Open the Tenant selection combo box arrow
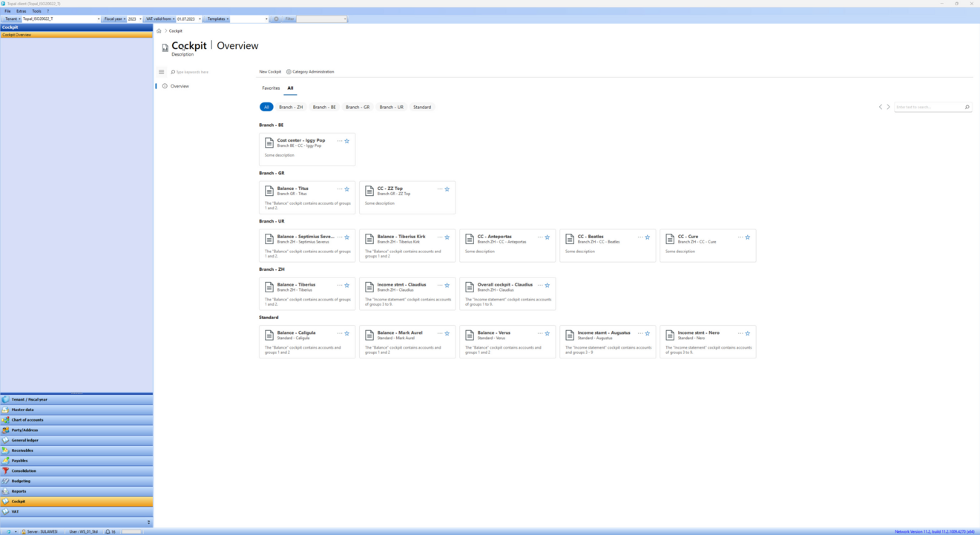The image size is (980, 535). coord(99,19)
